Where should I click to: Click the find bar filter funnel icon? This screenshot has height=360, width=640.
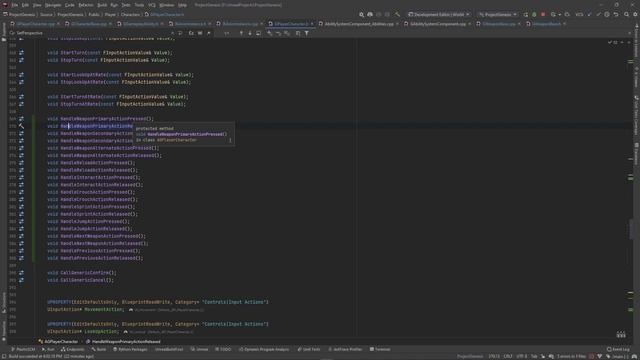point(307,33)
